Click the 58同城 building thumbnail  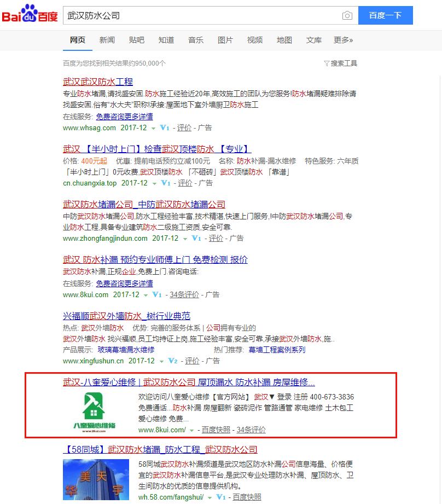96,479
